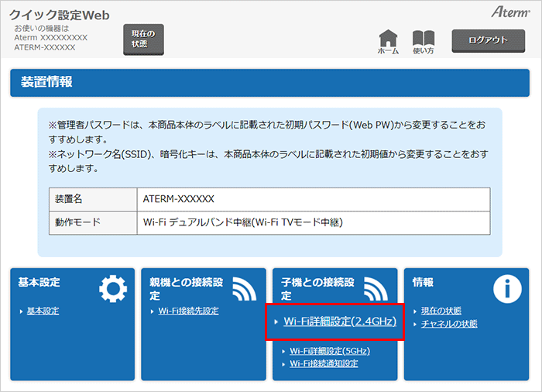Open the 基本設定 link

pos(43,311)
